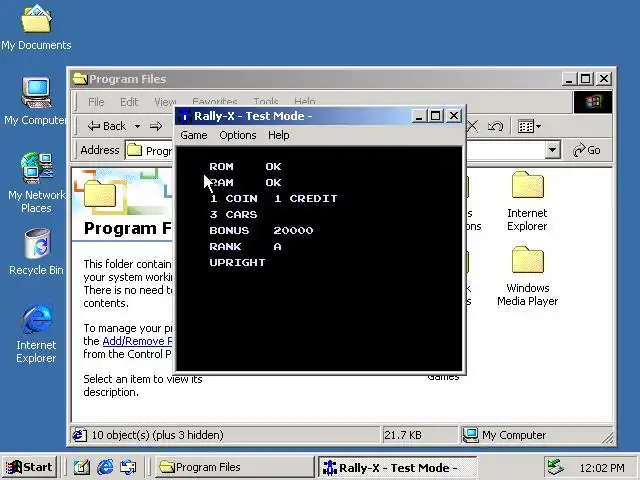This screenshot has width=640, height=480.
Task: Click the Windows logo throbber in Program Files
Action: pos(593,102)
